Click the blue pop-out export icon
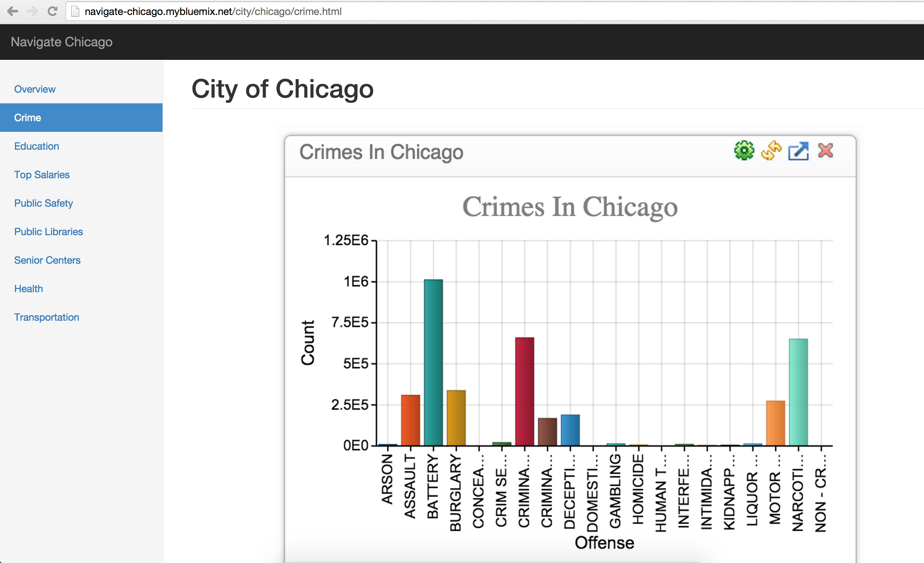Image resolution: width=924 pixels, height=563 pixels. [799, 151]
